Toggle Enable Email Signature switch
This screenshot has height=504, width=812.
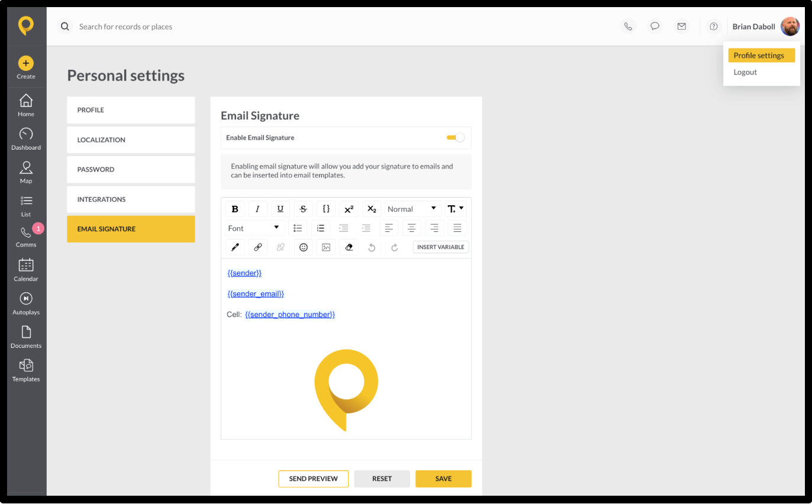[x=456, y=137]
